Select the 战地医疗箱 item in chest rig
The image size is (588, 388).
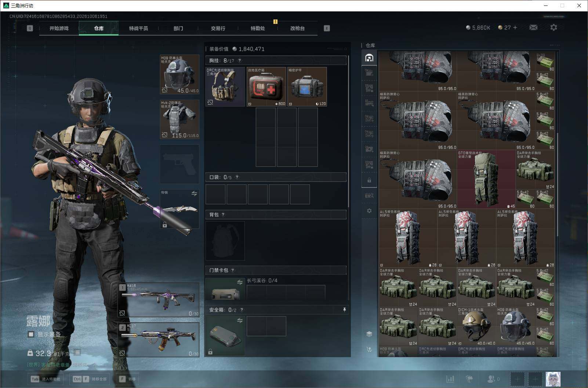tap(266, 87)
